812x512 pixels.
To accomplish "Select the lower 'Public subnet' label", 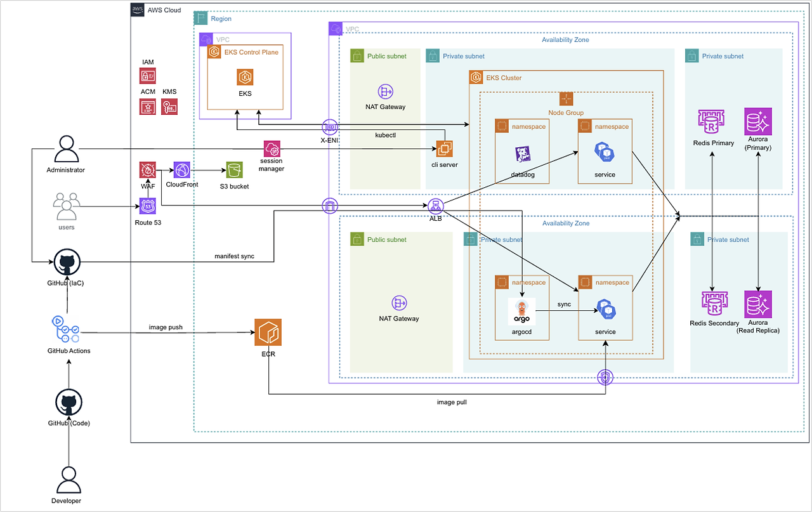I will point(387,240).
